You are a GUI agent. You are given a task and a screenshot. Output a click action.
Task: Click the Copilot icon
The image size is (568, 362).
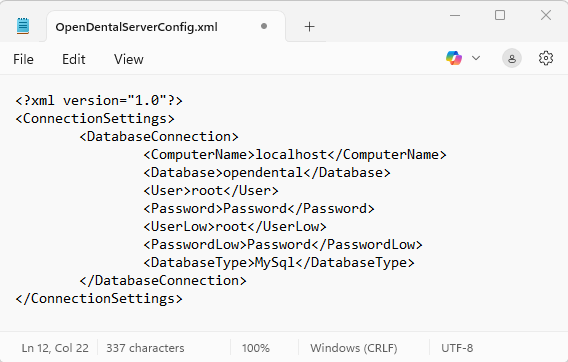[x=454, y=58]
